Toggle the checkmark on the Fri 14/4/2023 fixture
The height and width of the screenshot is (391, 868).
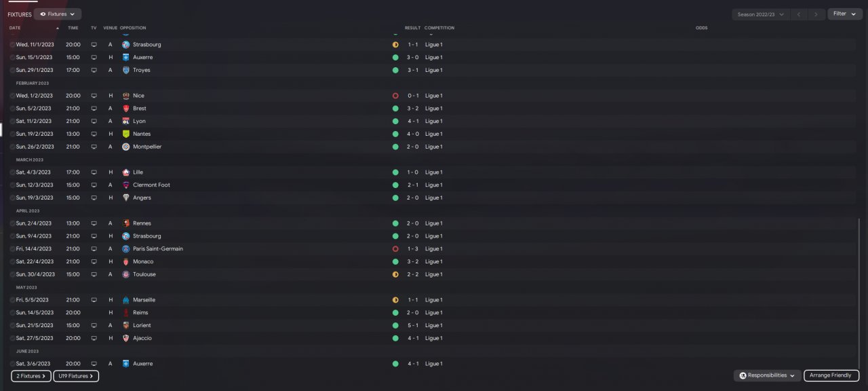12,249
